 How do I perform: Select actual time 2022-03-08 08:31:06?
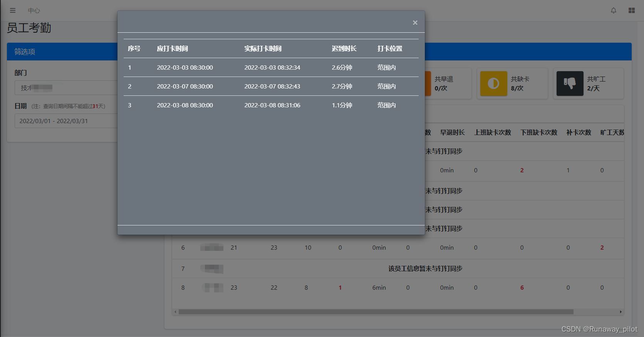[272, 105]
